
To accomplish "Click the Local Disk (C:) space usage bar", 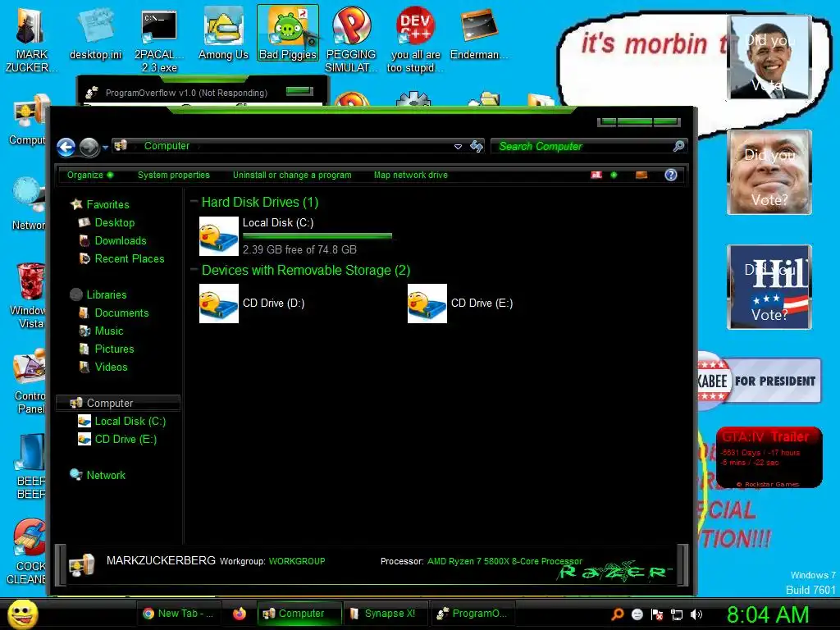I will [x=317, y=235].
